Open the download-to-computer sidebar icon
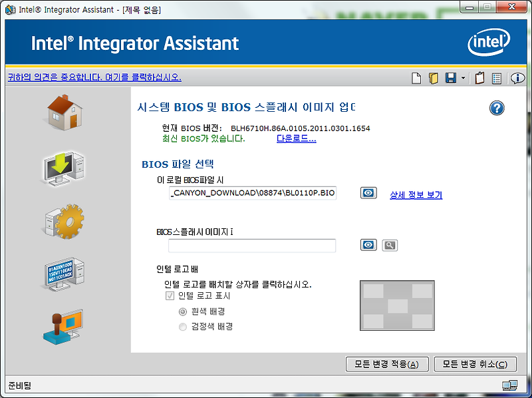 [65, 169]
